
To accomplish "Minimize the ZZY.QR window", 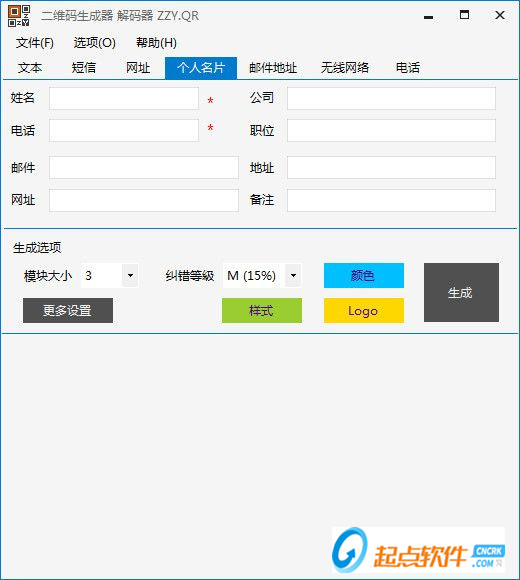I will (428, 16).
